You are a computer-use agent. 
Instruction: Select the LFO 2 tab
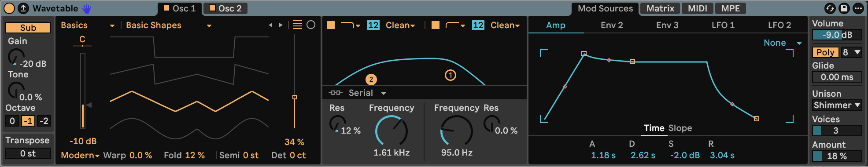779,25
